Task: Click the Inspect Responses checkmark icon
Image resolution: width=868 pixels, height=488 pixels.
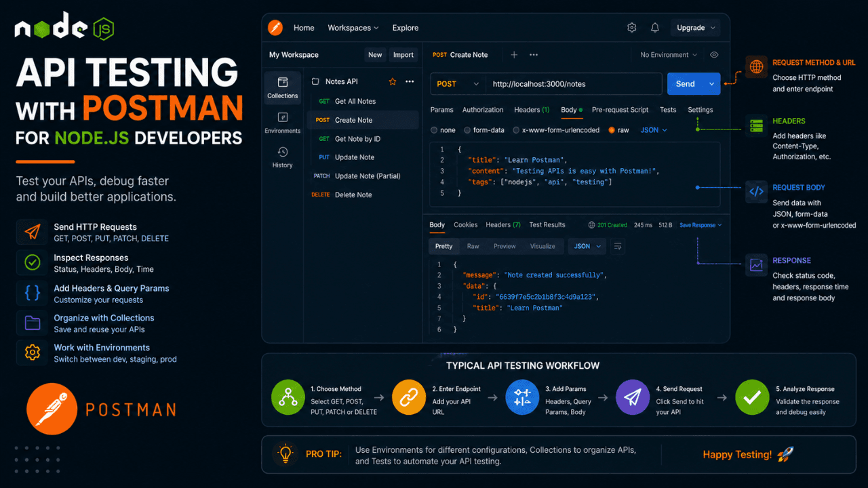Action: (x=32, y=262)
